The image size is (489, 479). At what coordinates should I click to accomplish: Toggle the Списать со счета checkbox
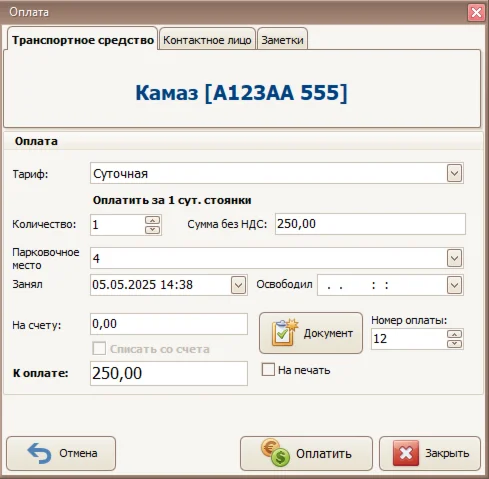pyautogui.click(x=99, y=348)
